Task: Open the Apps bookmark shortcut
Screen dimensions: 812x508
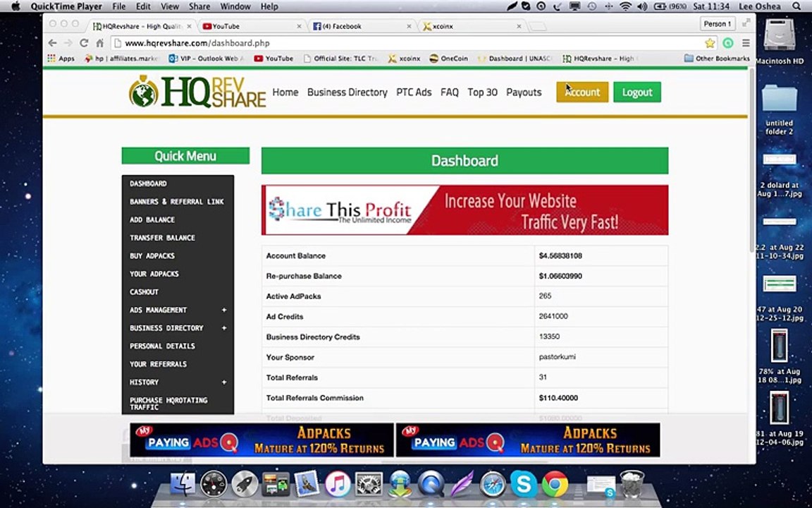Action: 61,59
